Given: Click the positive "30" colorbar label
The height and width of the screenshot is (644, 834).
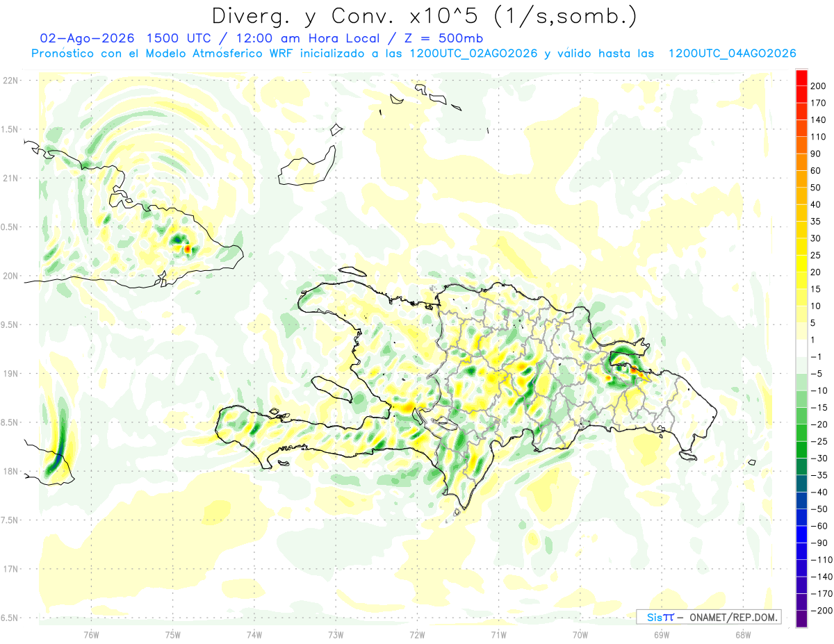Looking at the screenshot, I should pyautogui.click(x=816, y=239).
